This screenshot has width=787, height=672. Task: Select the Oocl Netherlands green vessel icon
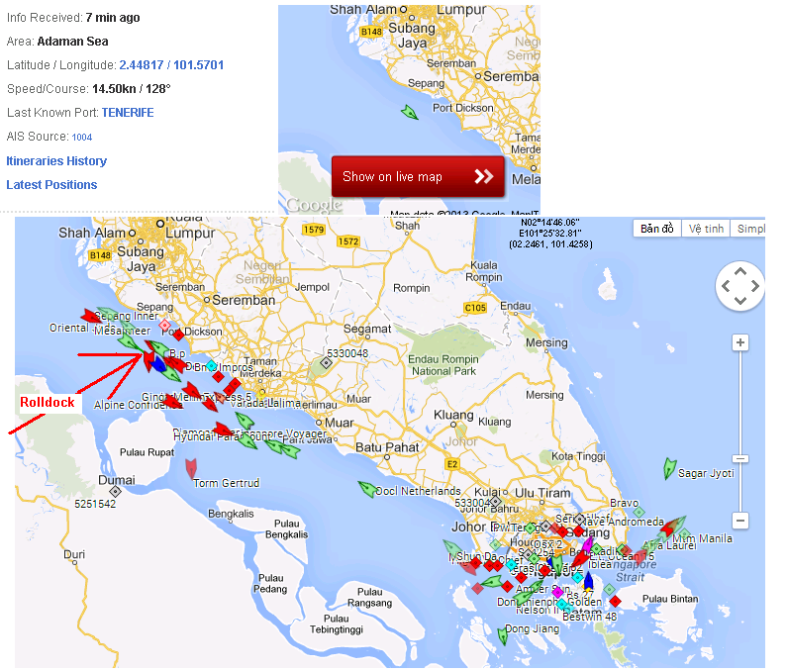(x=367, y=489)
